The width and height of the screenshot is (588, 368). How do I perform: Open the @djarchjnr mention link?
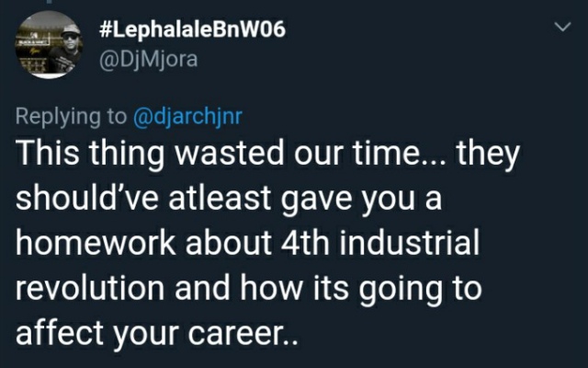pyautogui.click(x=187, y=117)
